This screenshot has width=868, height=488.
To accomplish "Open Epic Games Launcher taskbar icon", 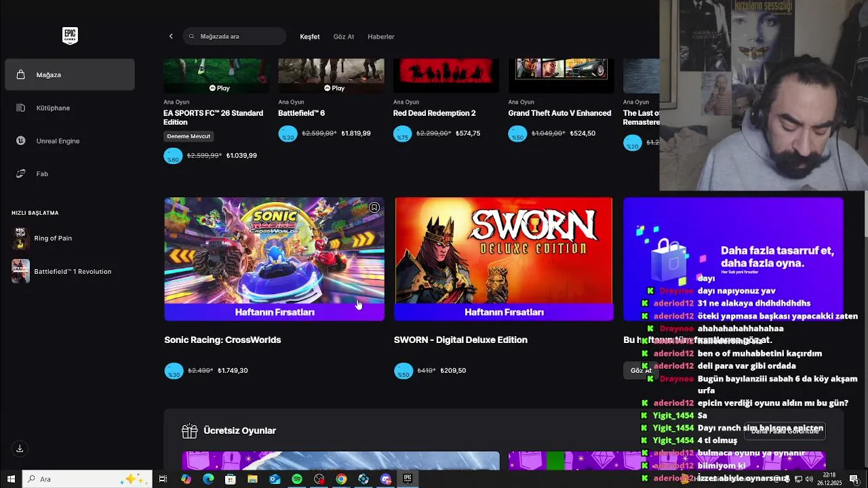I will [x=408, y=479].
